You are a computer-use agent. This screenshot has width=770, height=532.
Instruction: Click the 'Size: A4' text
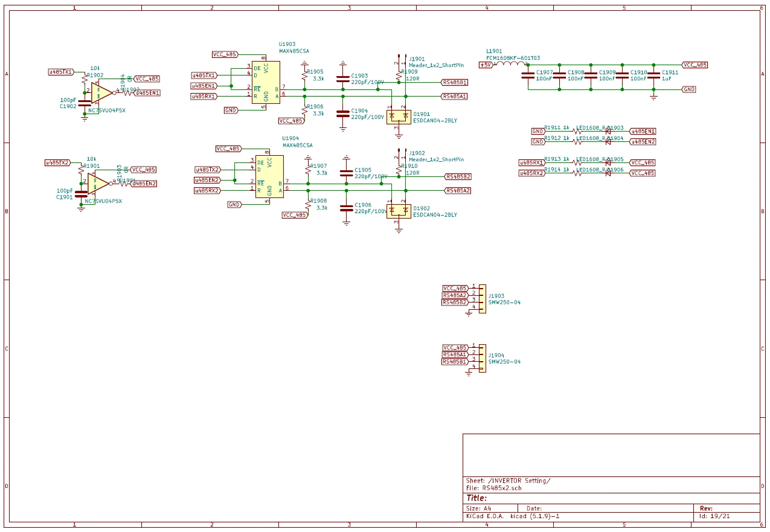(478, 508)
